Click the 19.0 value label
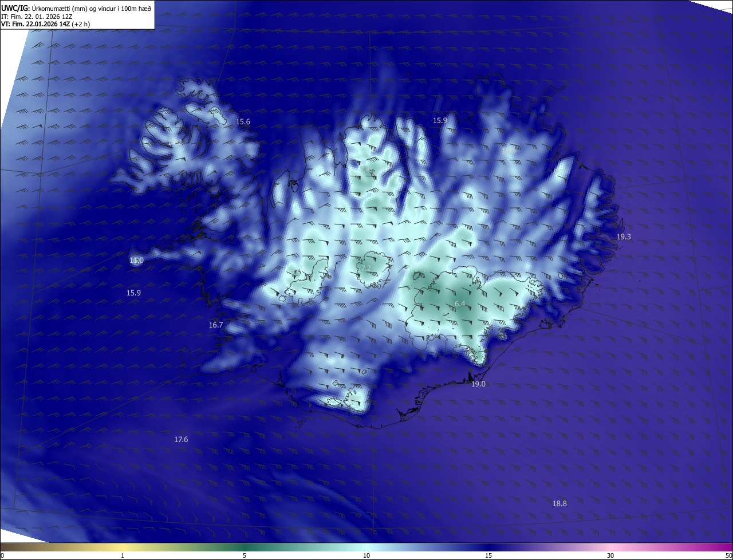733x560 pixels. tap(478, 384)
